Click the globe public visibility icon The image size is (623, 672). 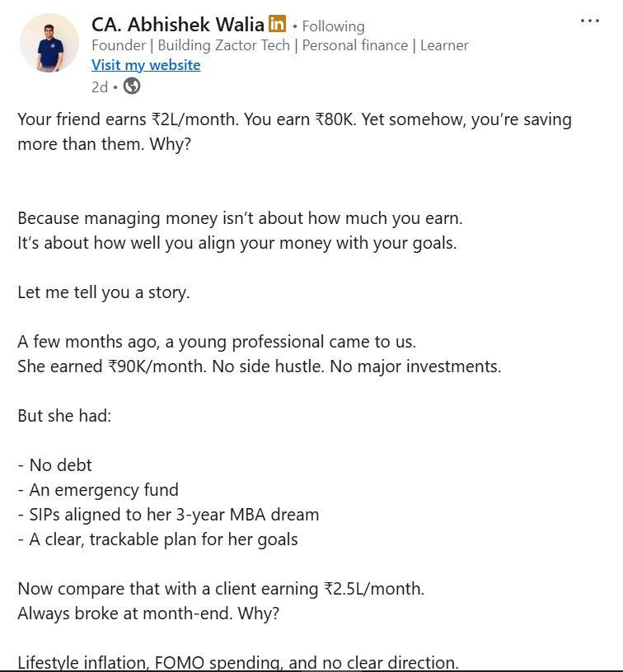(131, 86)
